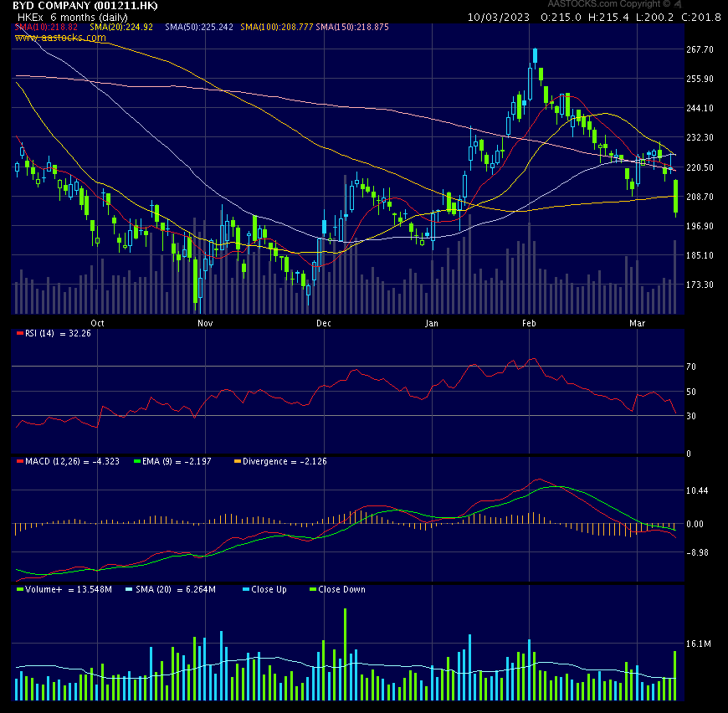Image resolution: width=728 pixels, height=713 pixels.
Task: Click the 0.00 MACD axis label
Action: (x=695, y=524)
